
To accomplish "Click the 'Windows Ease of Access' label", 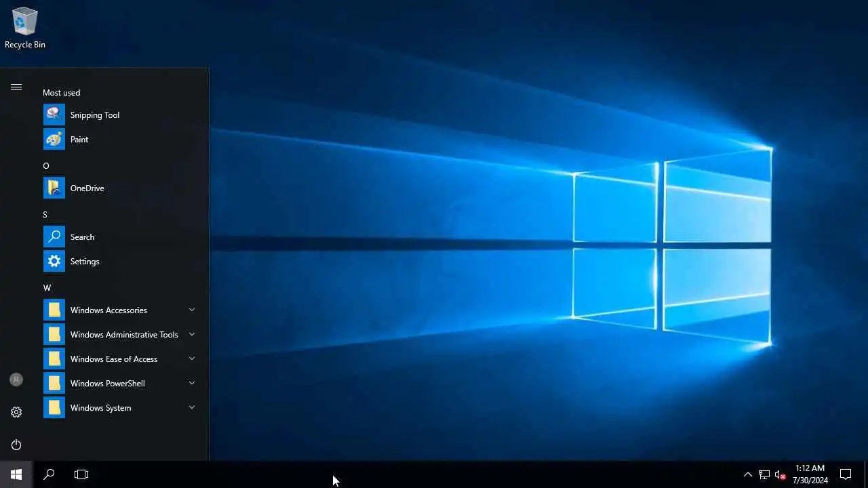I will [114, 359].
